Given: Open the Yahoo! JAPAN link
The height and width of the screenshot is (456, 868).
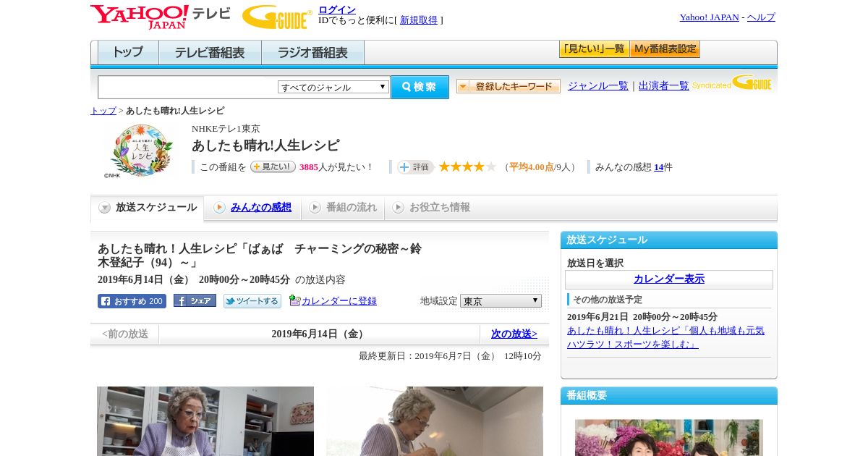Looking at the screenshot, I should (710, 17).
